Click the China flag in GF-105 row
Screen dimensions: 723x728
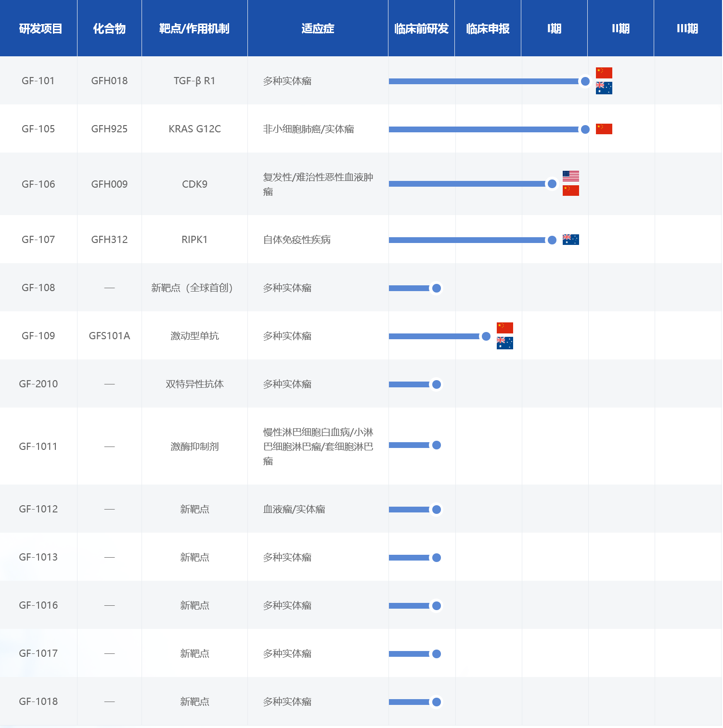pos(604,129)
